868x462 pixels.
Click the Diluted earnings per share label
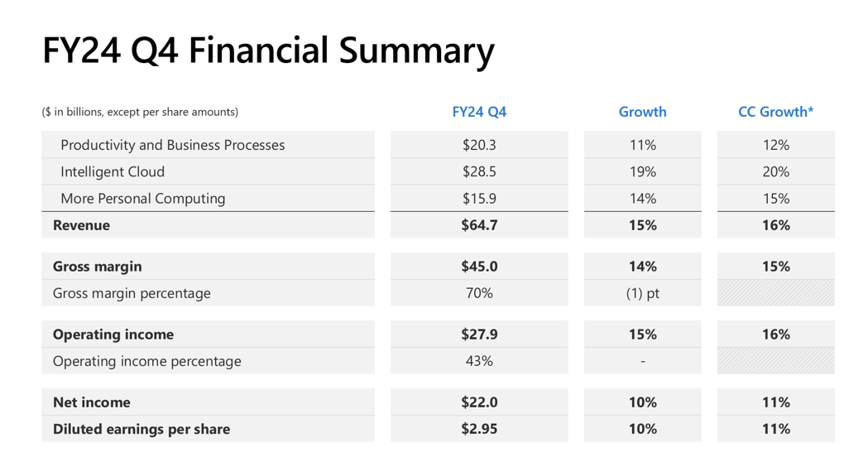tap(141, 429)
